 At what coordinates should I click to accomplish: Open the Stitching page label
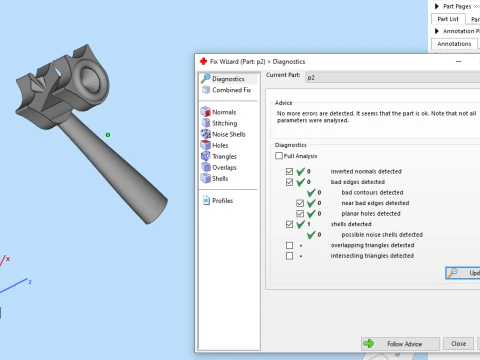tap(225, 123)
